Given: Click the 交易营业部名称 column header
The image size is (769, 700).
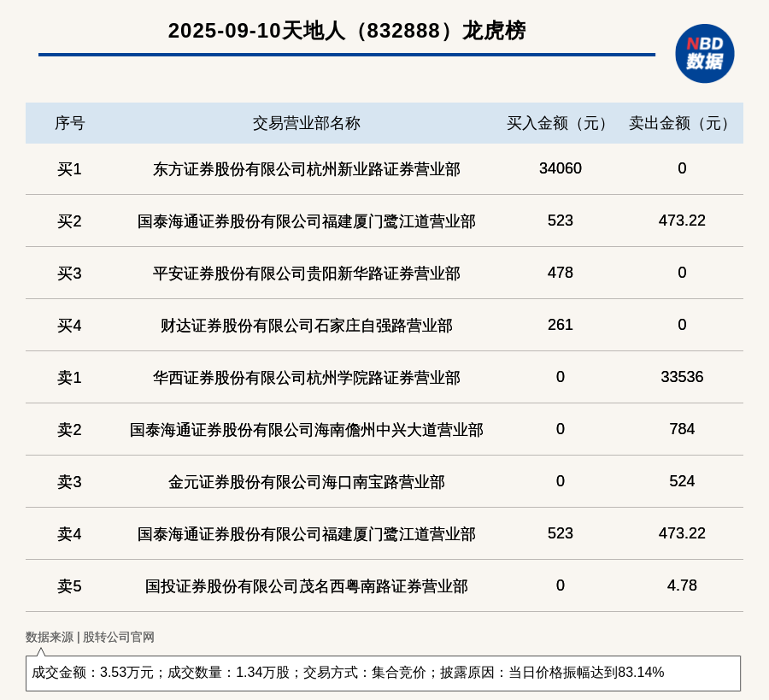Looking at the screenshot, I should tap(307, 123).
